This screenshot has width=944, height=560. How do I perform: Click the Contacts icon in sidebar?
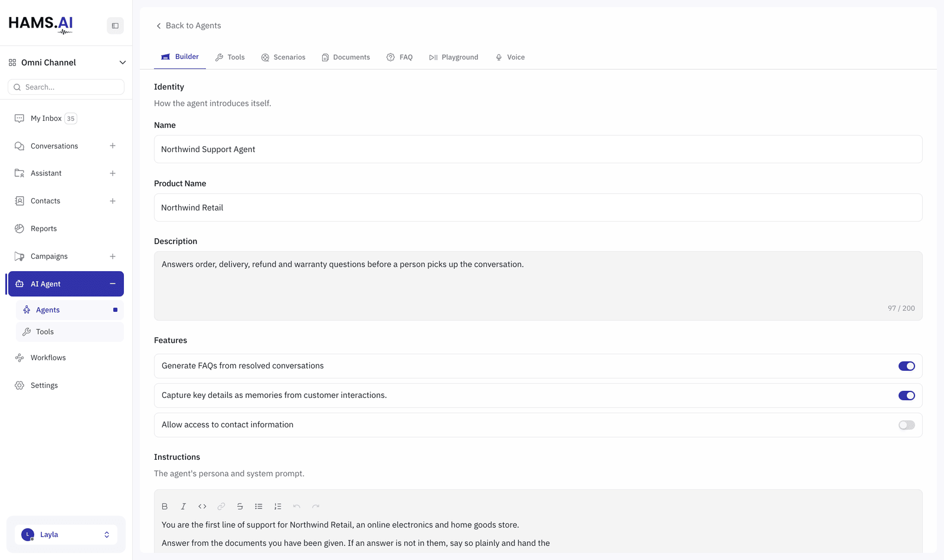coord(19,201)
